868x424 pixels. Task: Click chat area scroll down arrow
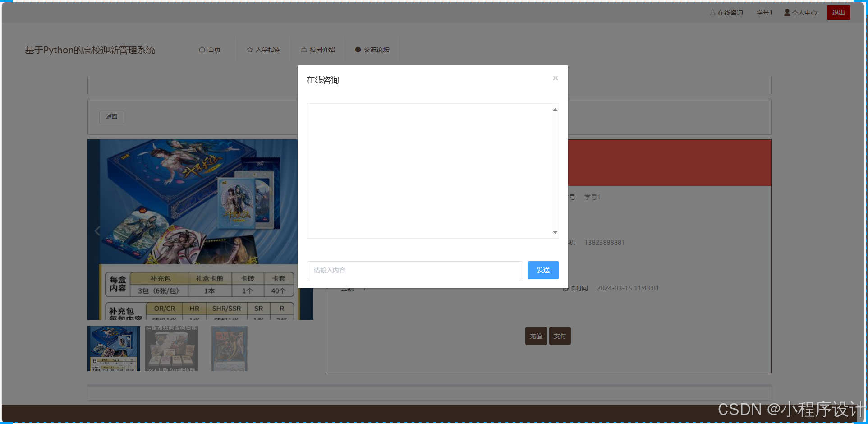[555, 232]
